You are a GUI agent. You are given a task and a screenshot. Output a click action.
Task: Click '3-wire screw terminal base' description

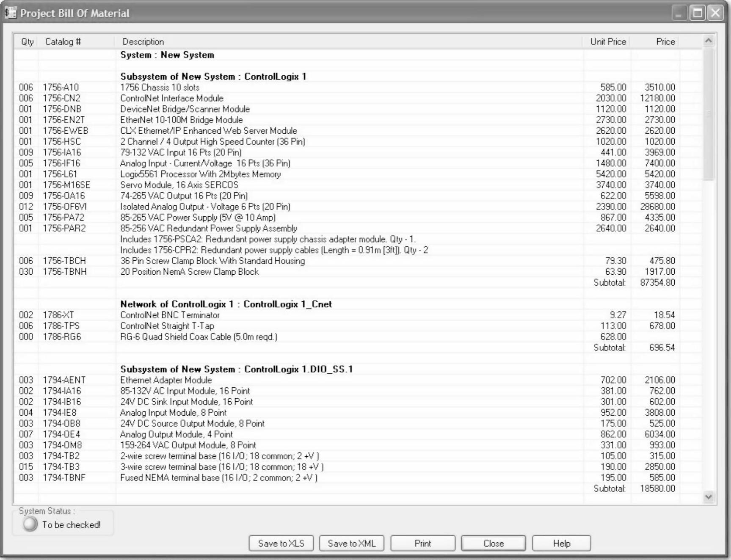[x=222, y=467]
